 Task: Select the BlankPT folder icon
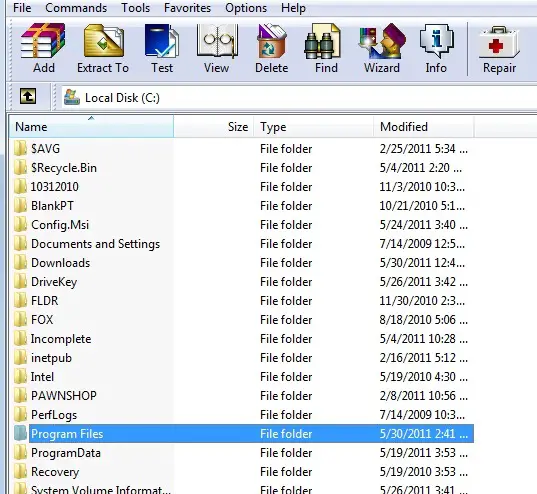coord(21,206)
